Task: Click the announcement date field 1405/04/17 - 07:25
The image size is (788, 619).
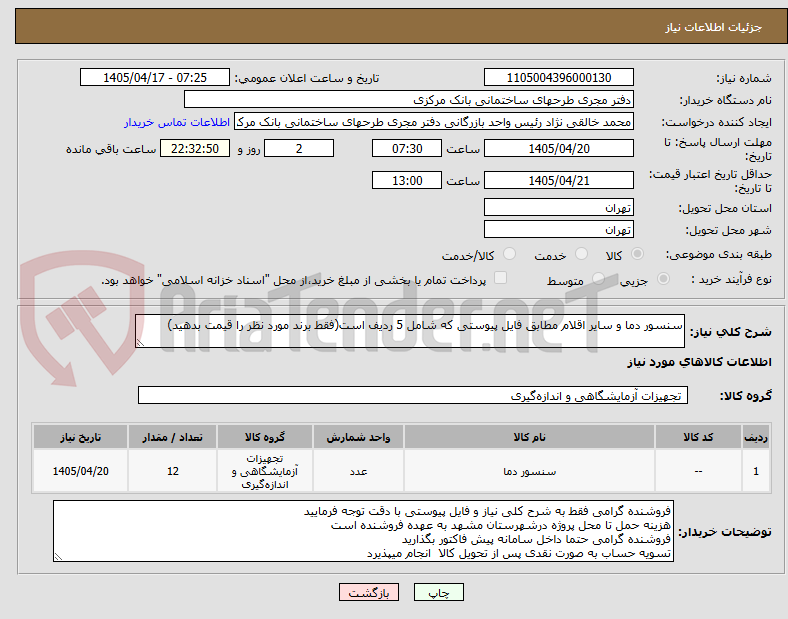Action: coord(155,78)
